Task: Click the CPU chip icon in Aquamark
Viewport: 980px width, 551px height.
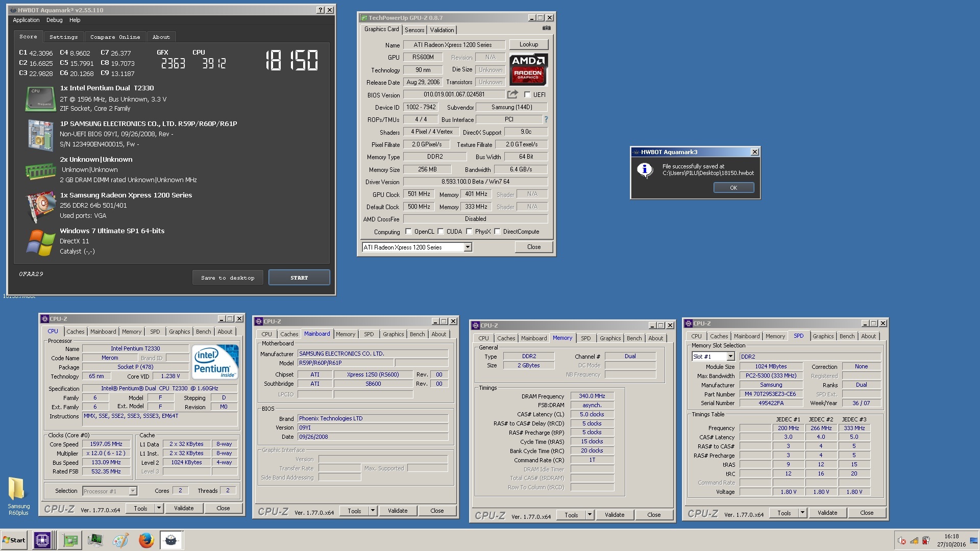Action: 40,98
